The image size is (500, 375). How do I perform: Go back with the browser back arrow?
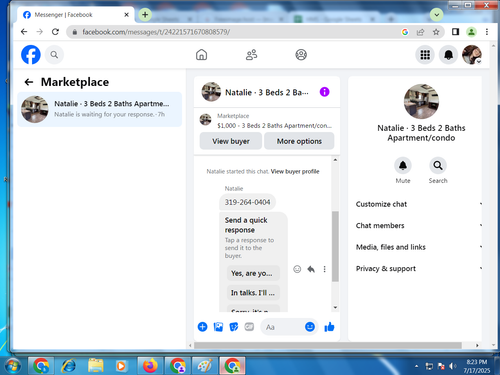coord(24,32)
